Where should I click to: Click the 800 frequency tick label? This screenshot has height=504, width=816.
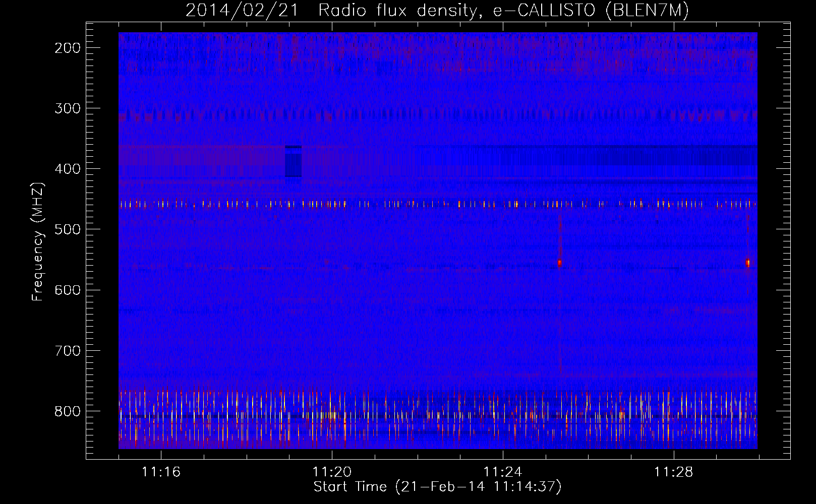coord(68,411)
